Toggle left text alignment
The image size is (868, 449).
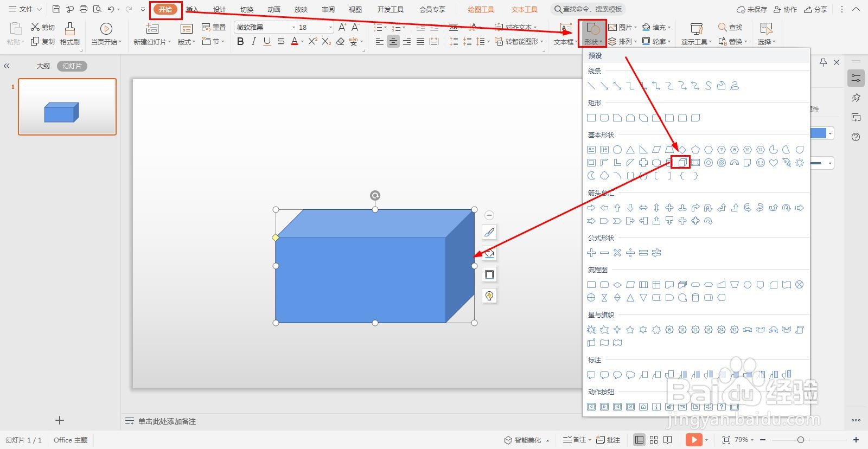click(380, 42)
